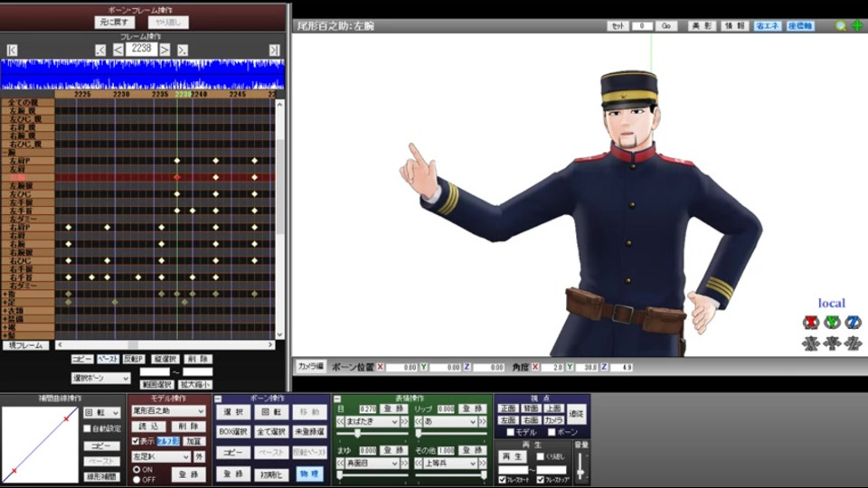Open model selector dropdown 尾形百之助
The image size is (868, 488).
168,411
